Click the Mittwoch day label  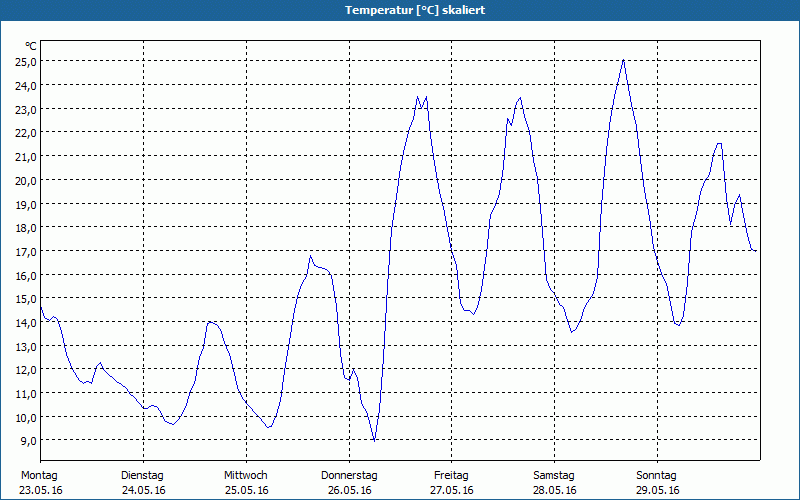[245, 475]
